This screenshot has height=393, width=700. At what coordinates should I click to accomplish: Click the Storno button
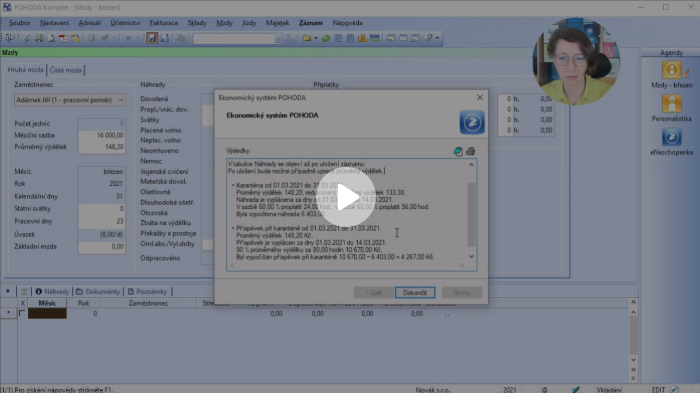point(462,293)
